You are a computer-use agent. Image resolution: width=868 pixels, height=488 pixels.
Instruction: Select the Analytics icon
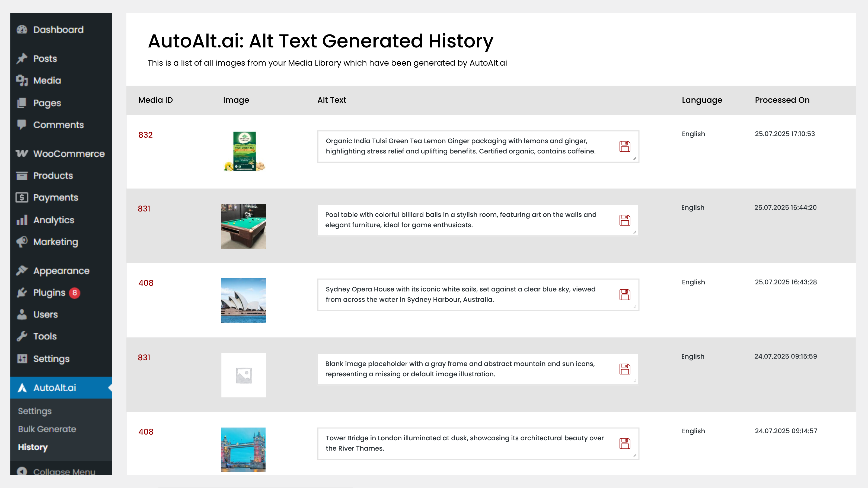click(x=22, y=220)
